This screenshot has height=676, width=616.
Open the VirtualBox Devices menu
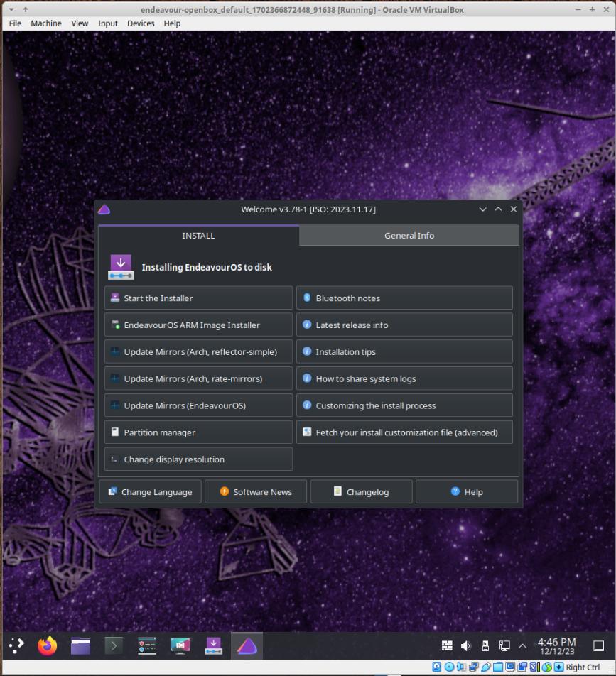[141, 23]
